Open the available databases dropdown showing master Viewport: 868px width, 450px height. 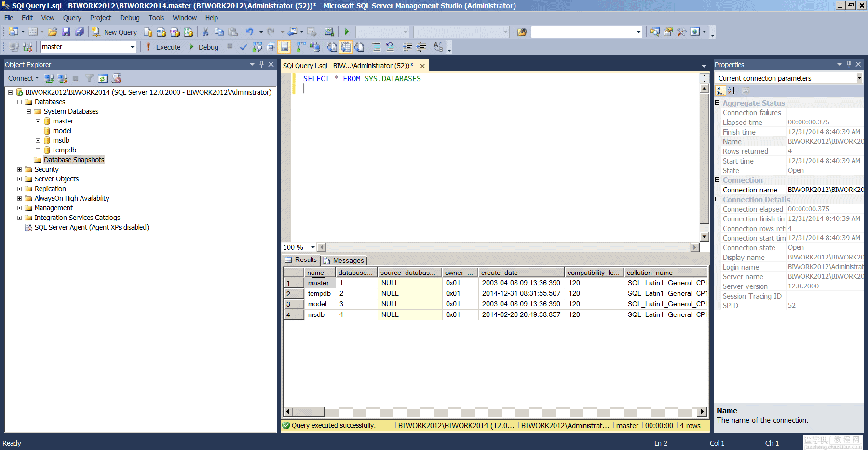coord(132,47)
